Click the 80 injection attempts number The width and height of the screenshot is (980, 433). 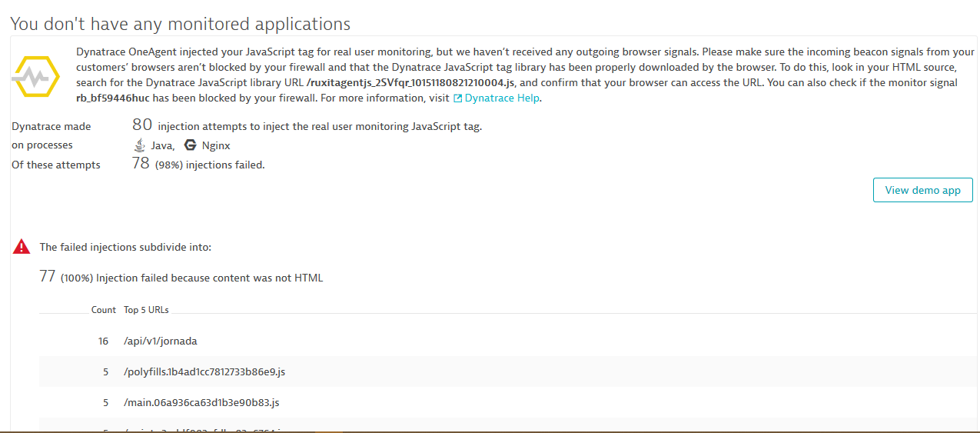(x=142, y=125)
